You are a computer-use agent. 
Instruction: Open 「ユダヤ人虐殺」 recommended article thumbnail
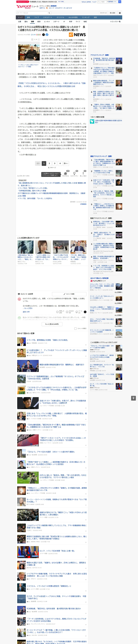[43, 247]
